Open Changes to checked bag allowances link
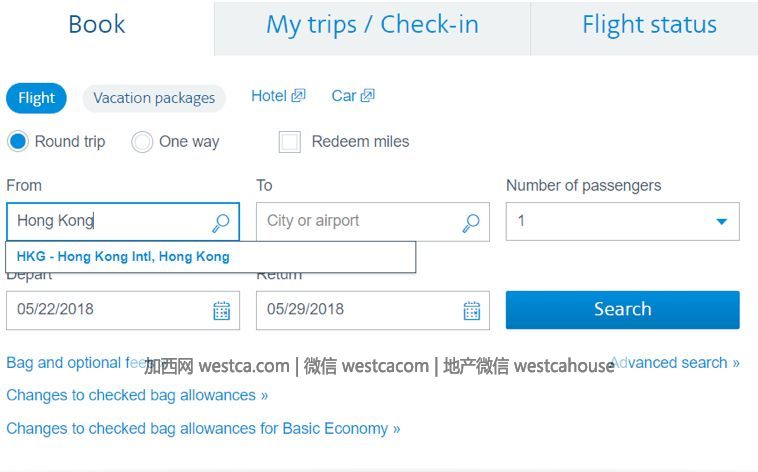The image size is (758, 472). pos(137,395)
